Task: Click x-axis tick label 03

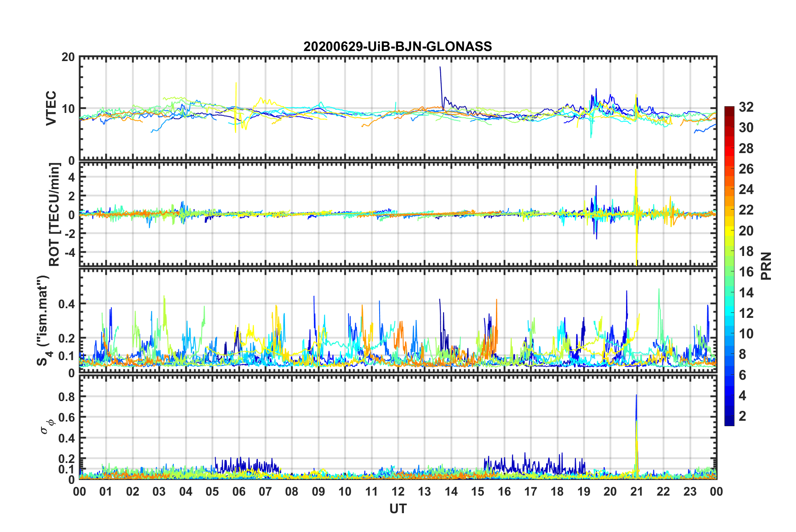Action: [x=159, y=491]
